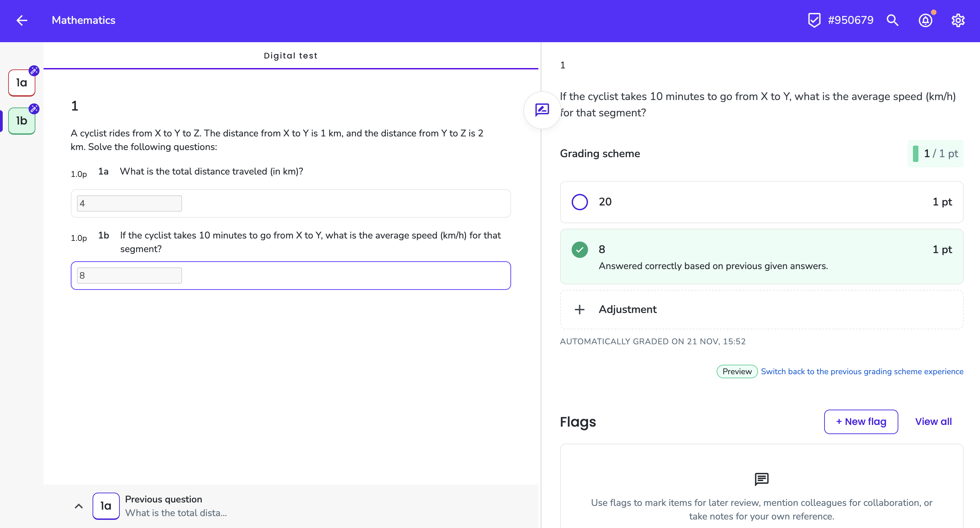Click the Mathematics title
Screen dimensions: 980x528
(x=83, y=20)
